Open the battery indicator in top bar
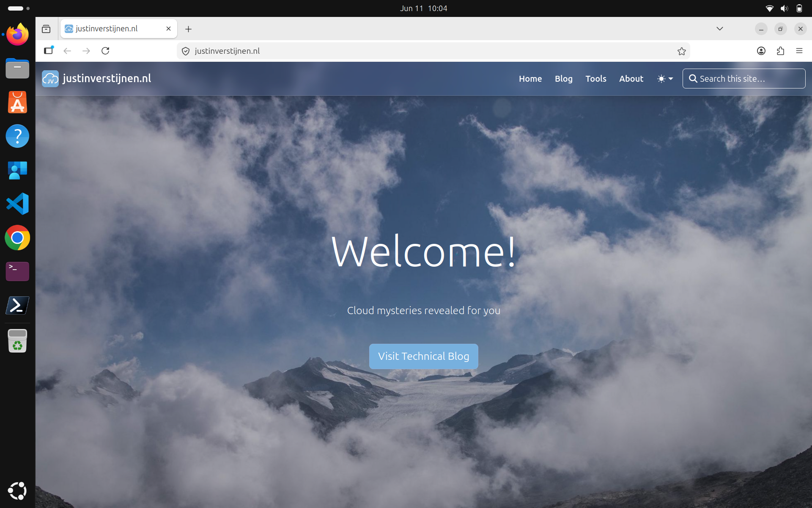812x508 pixels. 799,8
